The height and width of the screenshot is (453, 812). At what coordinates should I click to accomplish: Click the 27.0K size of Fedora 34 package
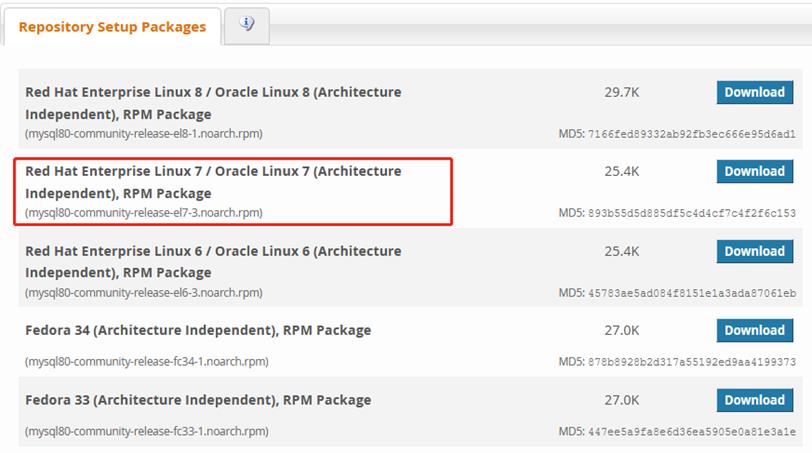621,330
